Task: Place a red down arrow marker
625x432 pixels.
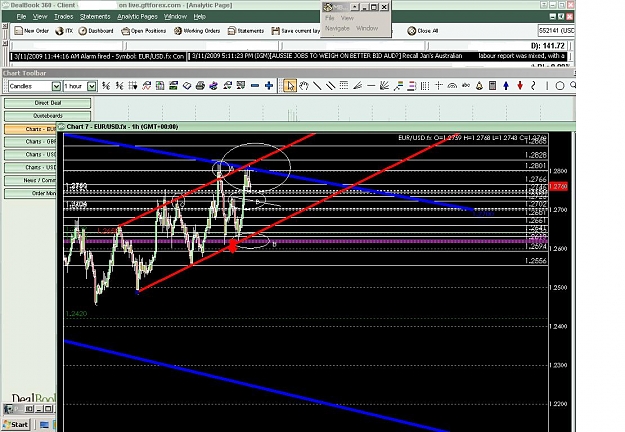Action: [520, 86]
